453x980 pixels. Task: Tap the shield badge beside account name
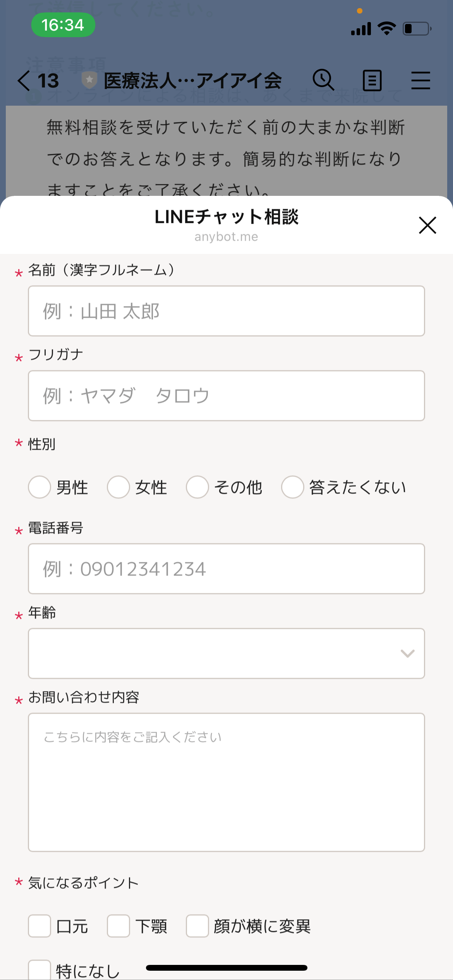coord(89,80)
